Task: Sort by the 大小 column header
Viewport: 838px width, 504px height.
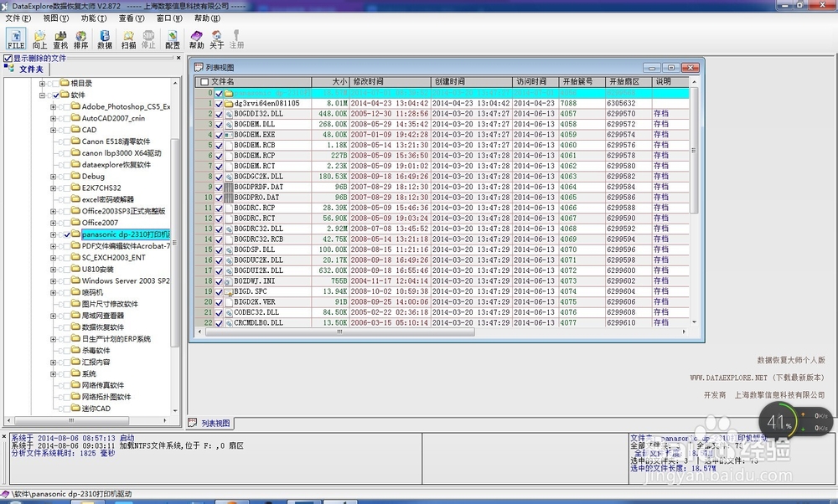Action: click(330, 82)
